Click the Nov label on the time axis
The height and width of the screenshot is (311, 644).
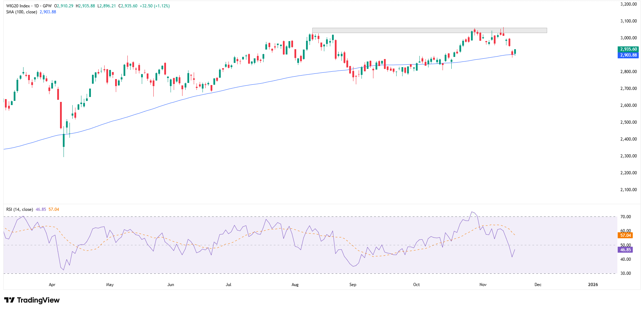point(483,285)
